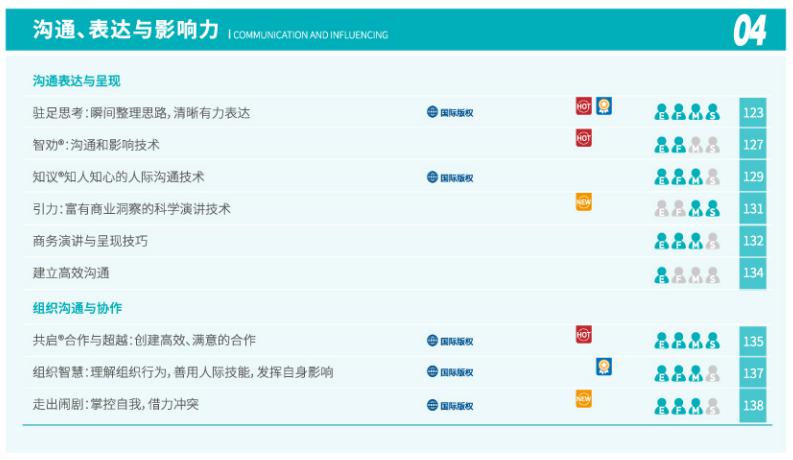
Task: Click the header title 沟通、表达与影响力
Action: click(x=126, y=29)
